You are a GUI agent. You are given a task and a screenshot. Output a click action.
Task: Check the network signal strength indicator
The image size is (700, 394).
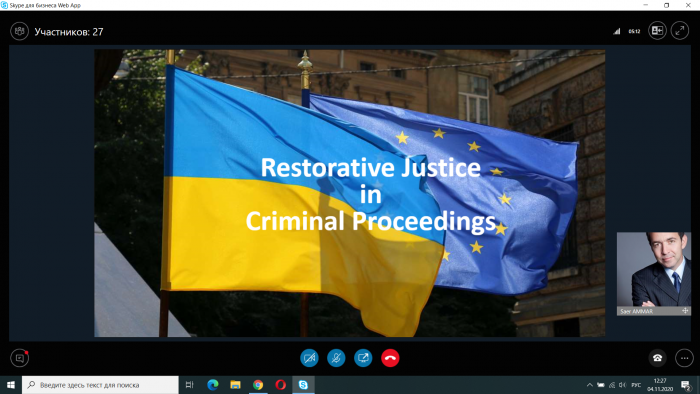(617, 31)
